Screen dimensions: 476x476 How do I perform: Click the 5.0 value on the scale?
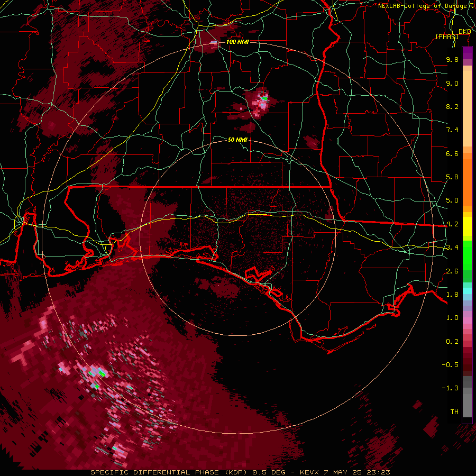[x=452, y=200]
